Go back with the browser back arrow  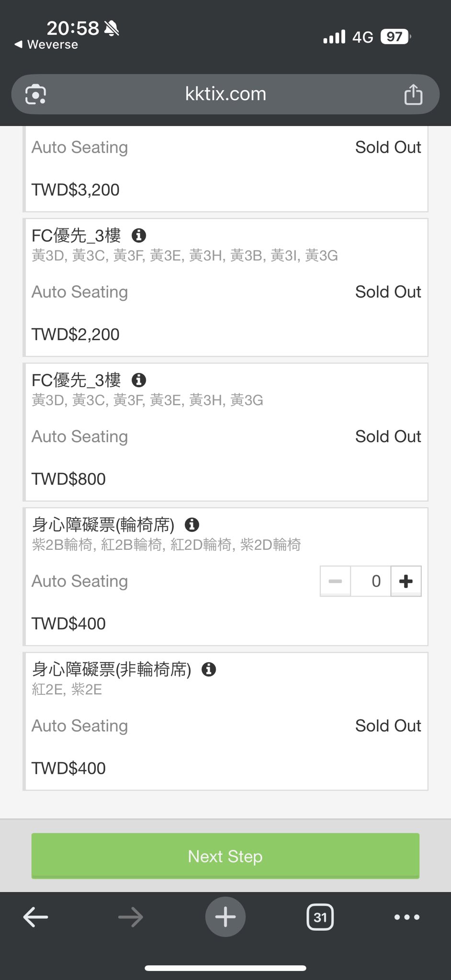(36, 917)
